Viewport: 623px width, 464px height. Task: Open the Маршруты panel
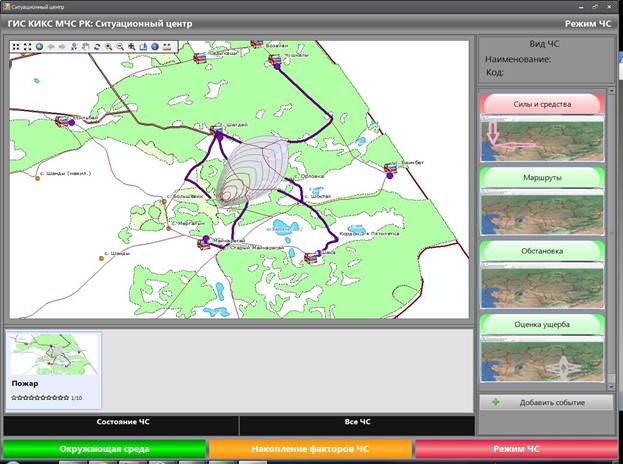[541, 176]
